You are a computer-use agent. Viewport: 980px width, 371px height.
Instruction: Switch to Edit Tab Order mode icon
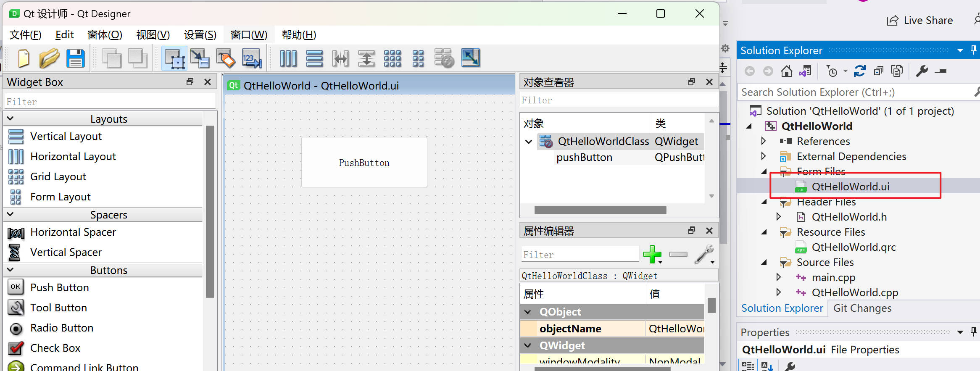(252, 58)
